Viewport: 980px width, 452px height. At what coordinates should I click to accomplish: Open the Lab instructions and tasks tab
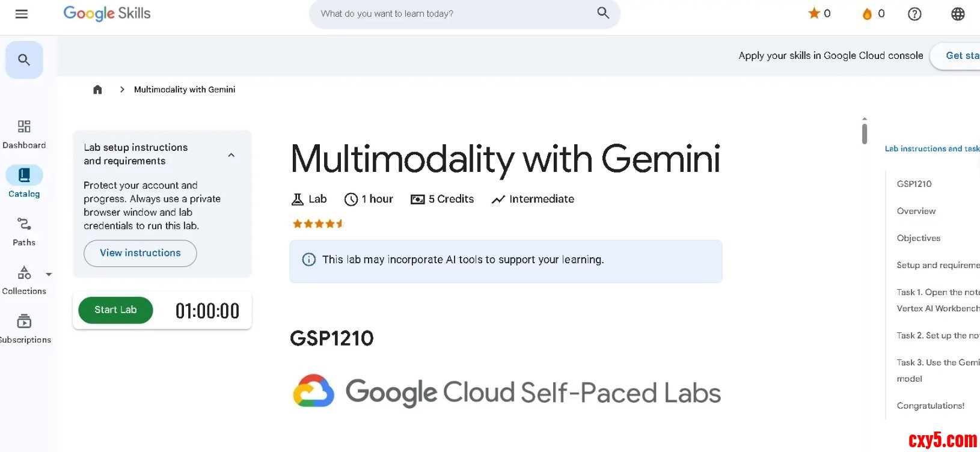pyautogui.click(x=932, y=148)
